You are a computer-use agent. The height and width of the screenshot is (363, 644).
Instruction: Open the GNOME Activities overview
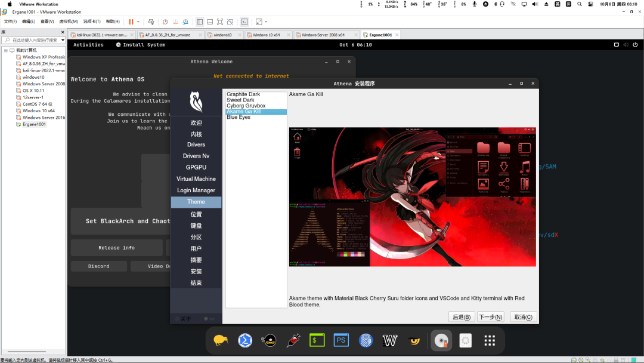tap(88, 45)
